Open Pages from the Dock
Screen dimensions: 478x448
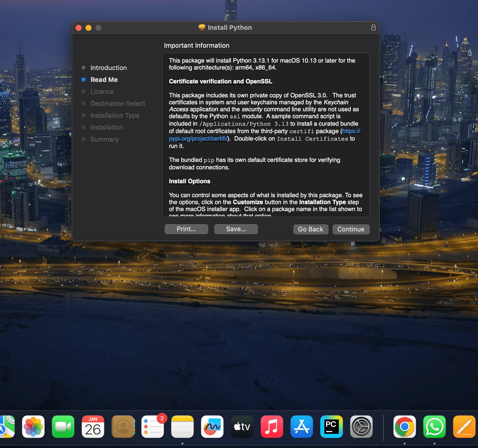464,427
